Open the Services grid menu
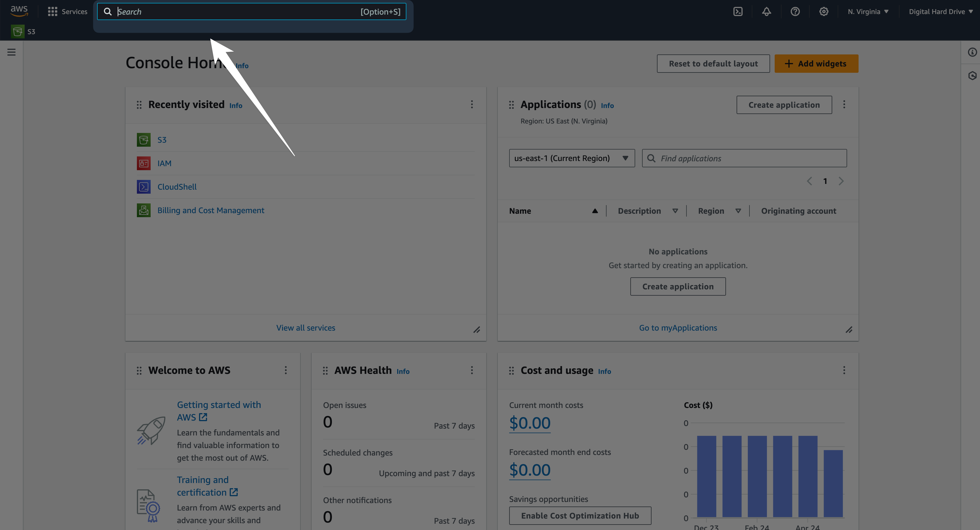 click(67, 11)
